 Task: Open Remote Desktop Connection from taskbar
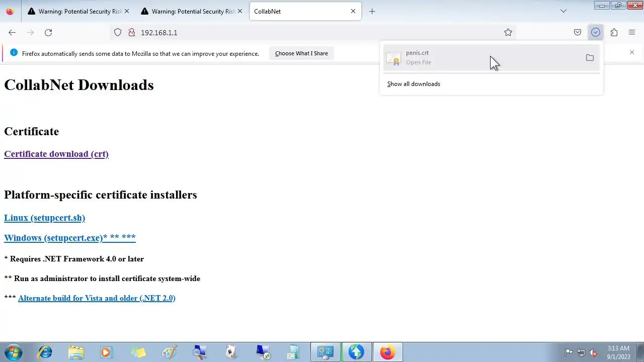coord(262,352)
